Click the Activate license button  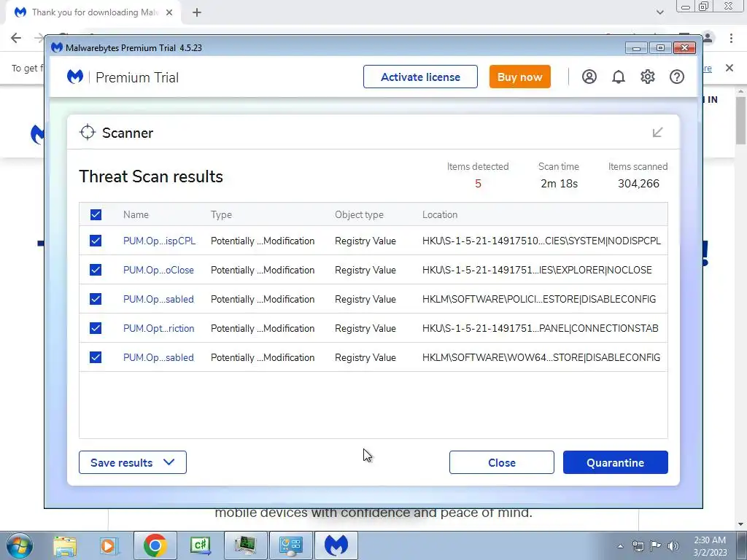(x=420, y=77)
